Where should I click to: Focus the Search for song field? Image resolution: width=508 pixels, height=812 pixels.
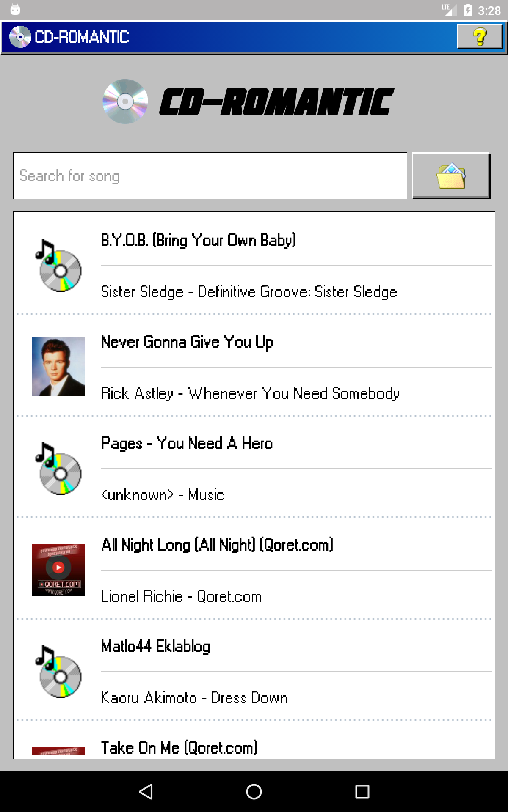pos(210,176)
